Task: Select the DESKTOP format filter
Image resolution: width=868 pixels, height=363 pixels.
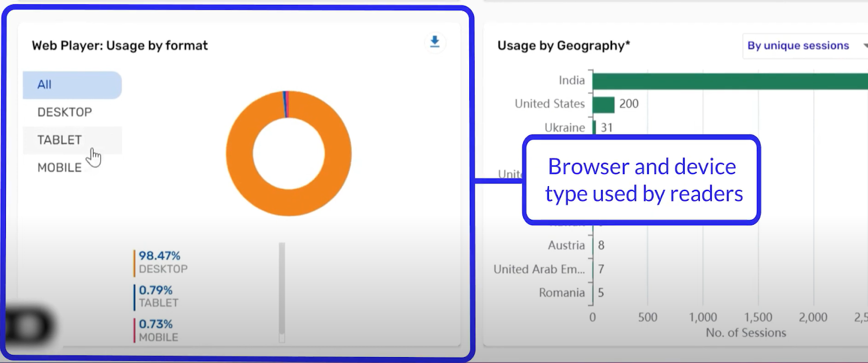Action: [72, 112]
